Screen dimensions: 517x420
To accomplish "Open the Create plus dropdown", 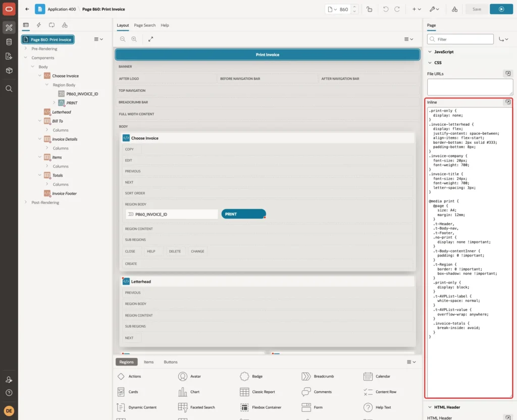I will click(x=417, y=9).
